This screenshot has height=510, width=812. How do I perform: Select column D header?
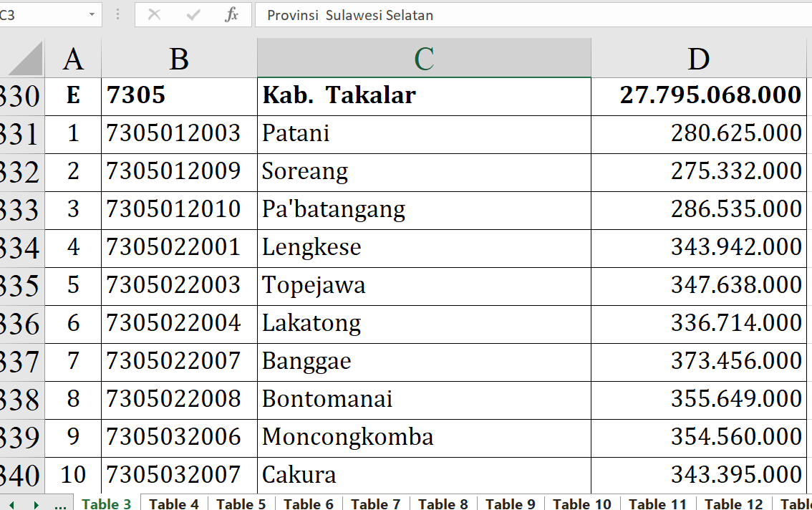[698, 59]
